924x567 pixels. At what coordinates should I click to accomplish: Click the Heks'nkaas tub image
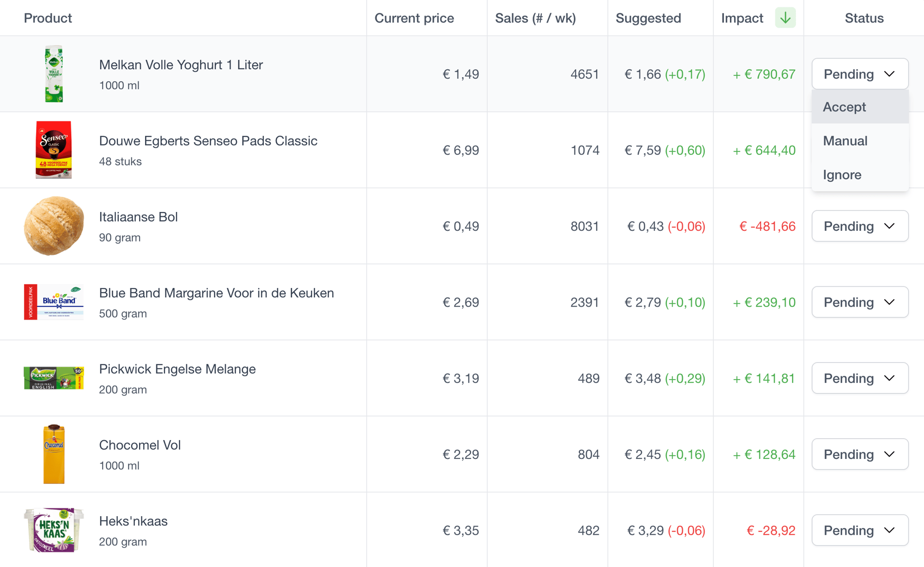pos(54,530)
